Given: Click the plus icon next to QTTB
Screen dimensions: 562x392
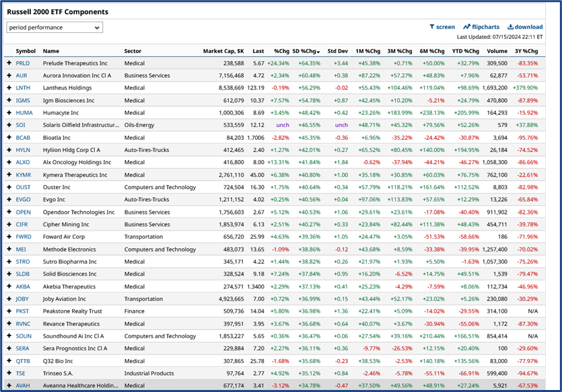Looking at the screenshot, I should (x=8, y=360).
